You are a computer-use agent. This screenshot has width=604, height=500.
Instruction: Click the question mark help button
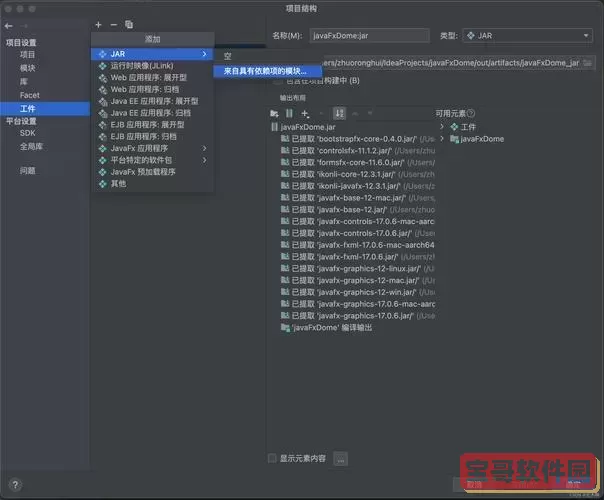[15, 485]
